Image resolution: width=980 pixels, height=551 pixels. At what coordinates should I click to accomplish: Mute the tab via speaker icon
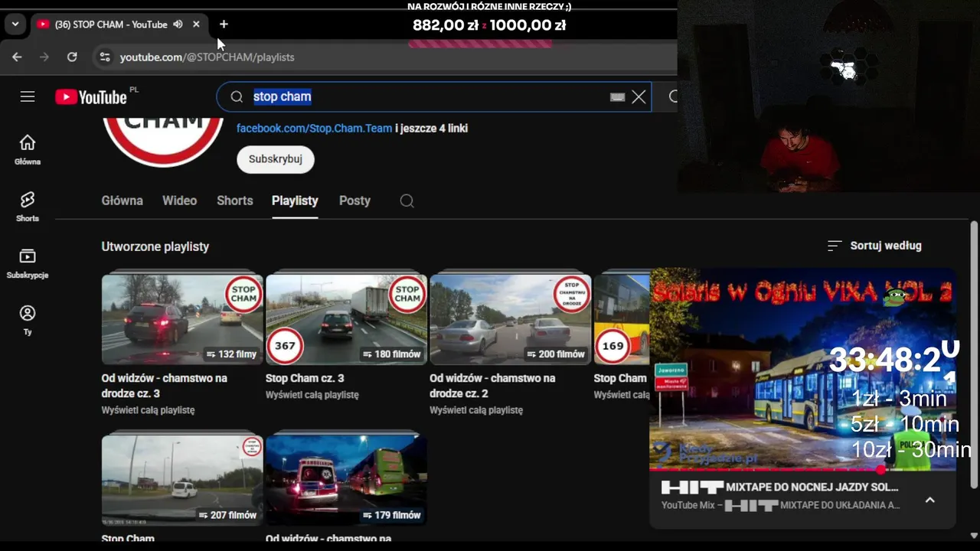point(178,24)
